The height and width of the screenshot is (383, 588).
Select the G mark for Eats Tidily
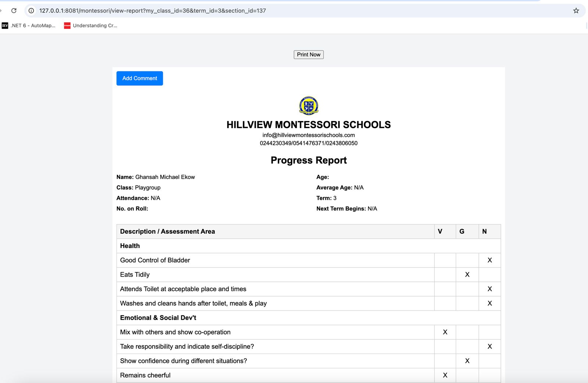coord(467,274)
